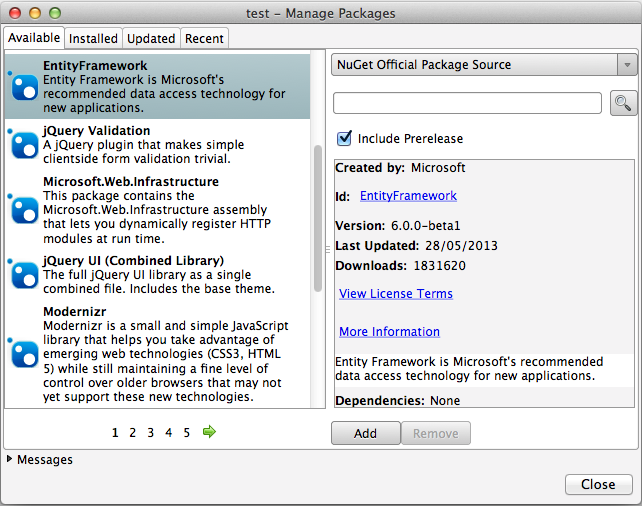Open the Recent tab

(204, 38)
